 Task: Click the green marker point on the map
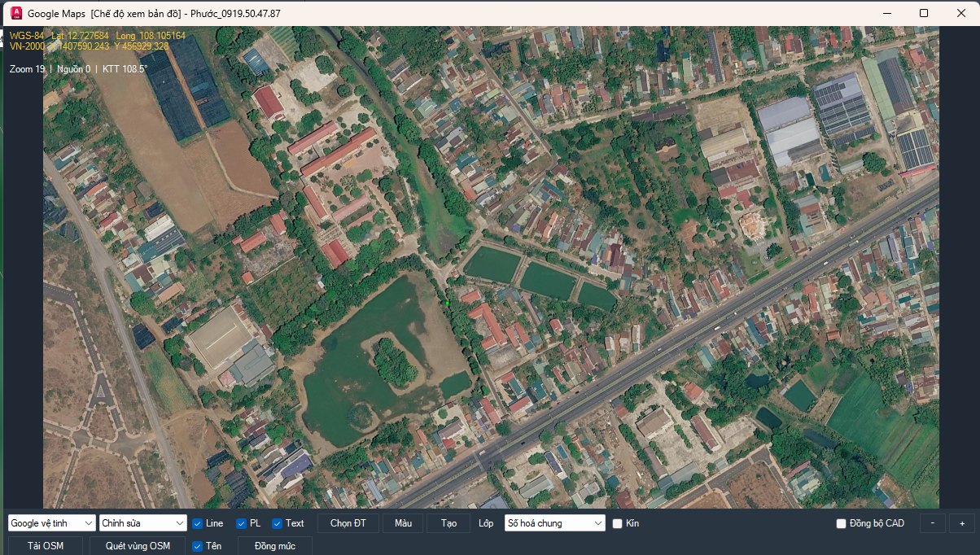coord(447,304)
